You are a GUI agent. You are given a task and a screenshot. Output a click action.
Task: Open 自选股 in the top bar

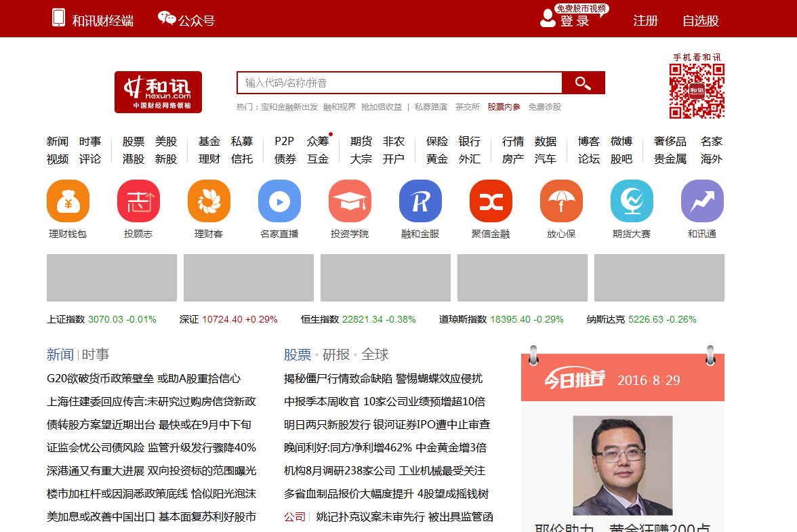(700, 21)
